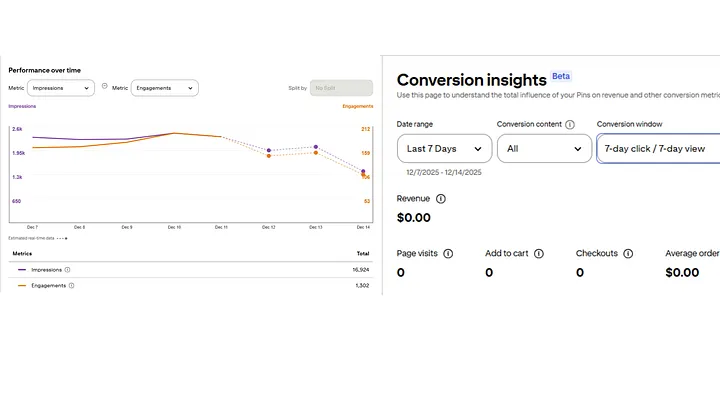Click the remove-metric icon between Metric dropdowns
The height and width of the screenshot is (405, 720).
[104, 87]
